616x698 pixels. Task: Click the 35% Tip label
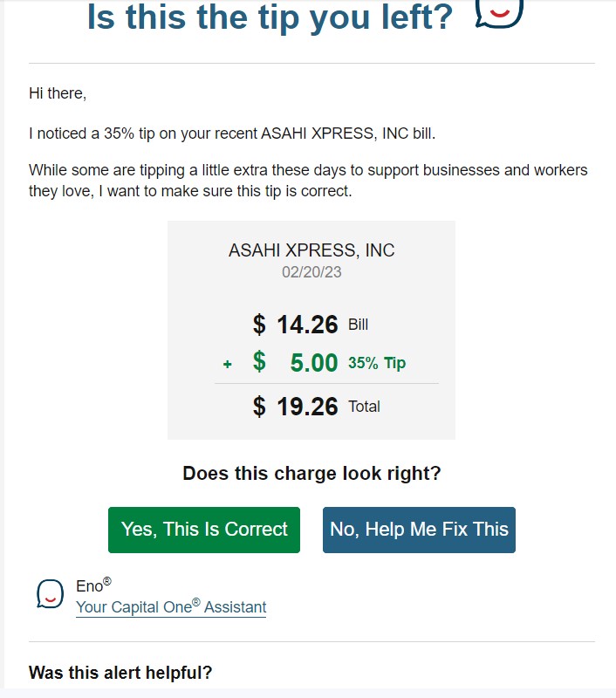377,363
